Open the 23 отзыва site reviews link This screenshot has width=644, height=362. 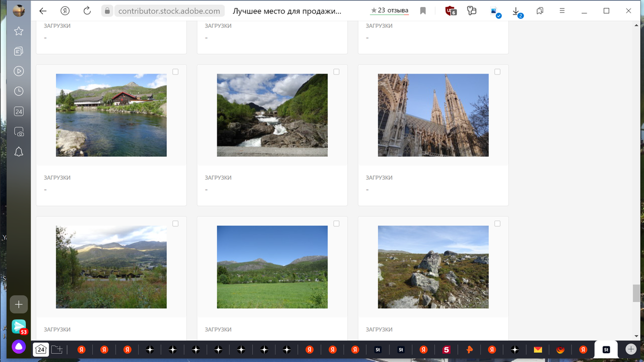390,11
